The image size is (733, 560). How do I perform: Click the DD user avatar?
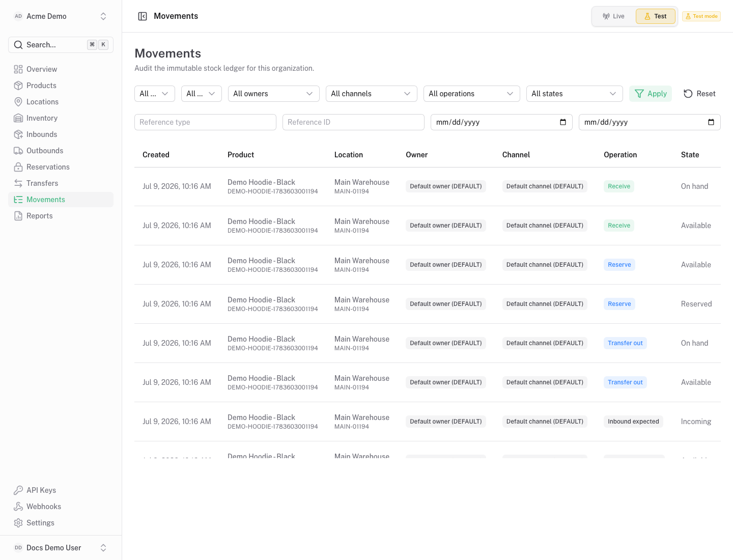pyautogui.click(x=18, y=548)
